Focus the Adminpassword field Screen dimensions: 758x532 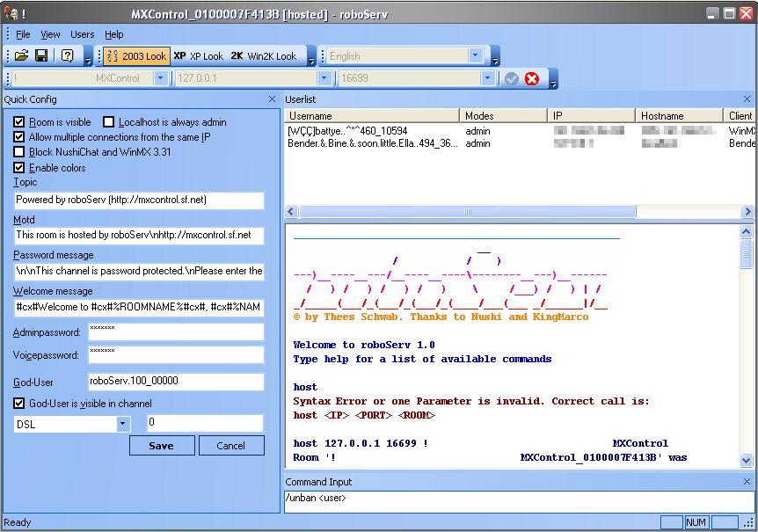click(x=176, y=332)
